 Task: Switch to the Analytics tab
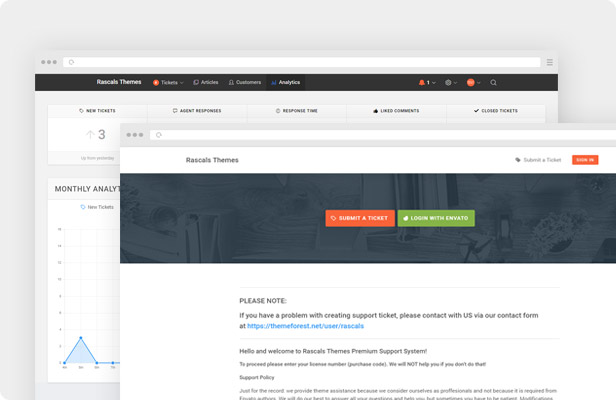(285, 83)
